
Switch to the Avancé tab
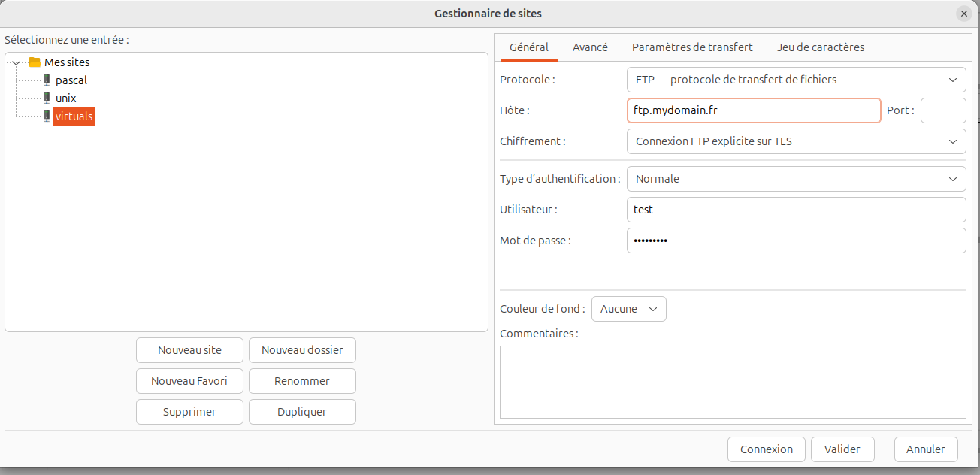point(590,47)
